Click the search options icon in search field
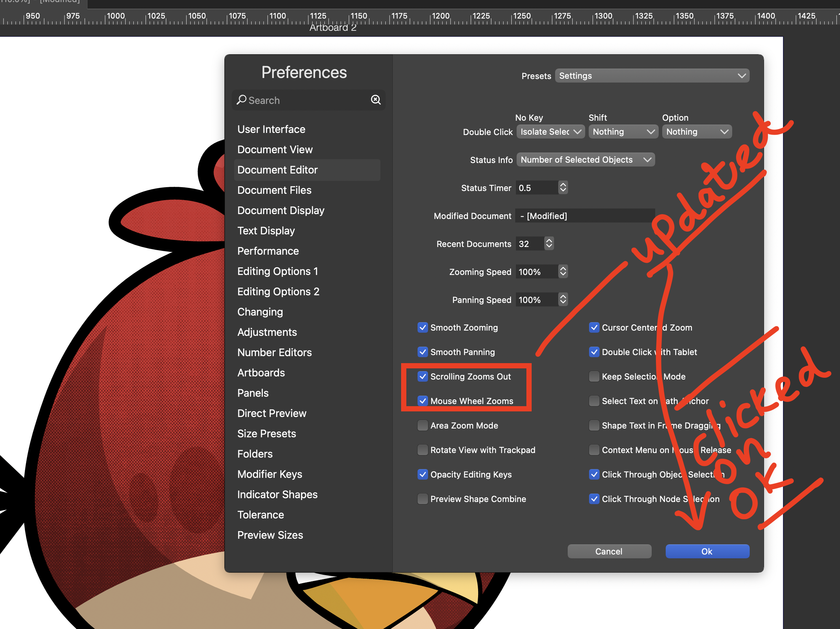Viewport: 840px width, 629px height. pos(376,100)
